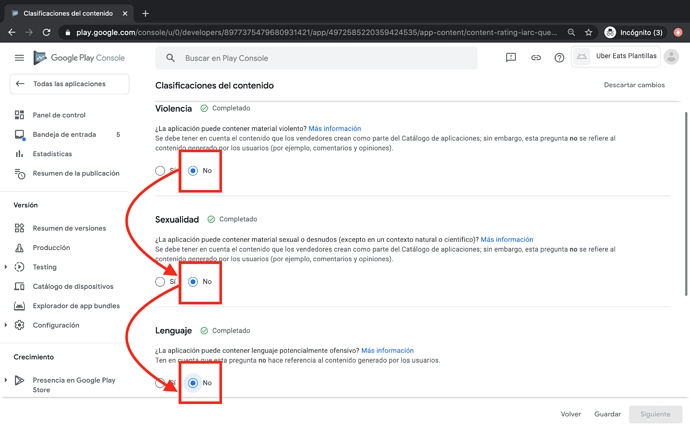This screenshot has height=431, width=690.
Task: Select 'No' for the Violencia question
Action: coord(193,171)
